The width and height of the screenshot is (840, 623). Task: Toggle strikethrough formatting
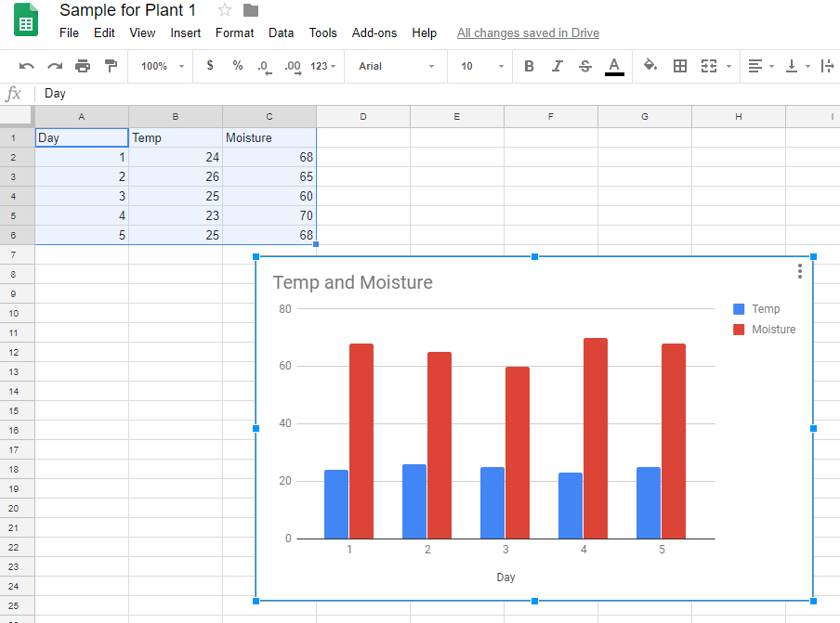585,66
